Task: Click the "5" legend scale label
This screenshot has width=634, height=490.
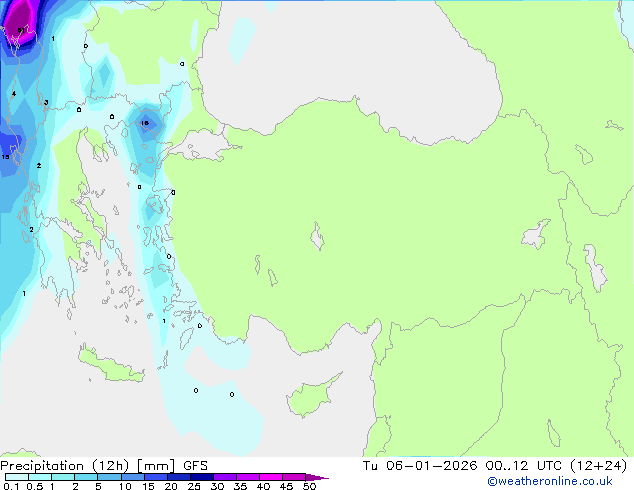Action: click(98, 486)
